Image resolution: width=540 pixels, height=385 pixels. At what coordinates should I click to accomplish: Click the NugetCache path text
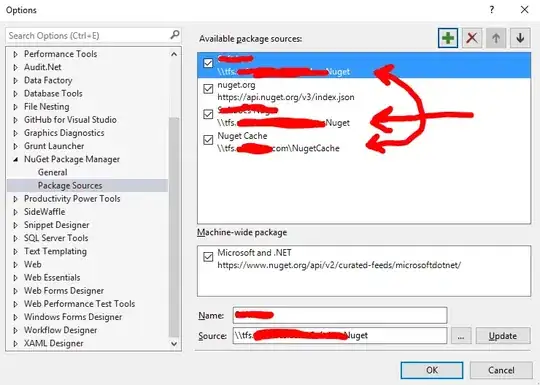click(278, 148)
